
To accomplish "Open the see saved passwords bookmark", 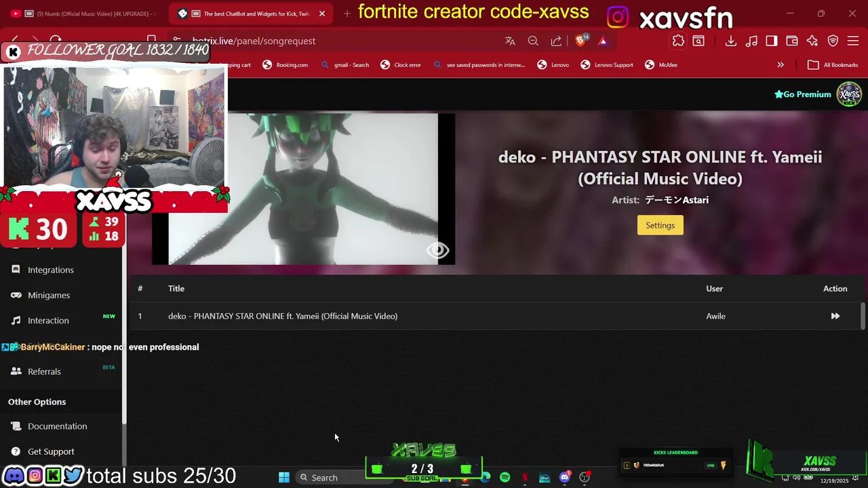I will [479, 65].
